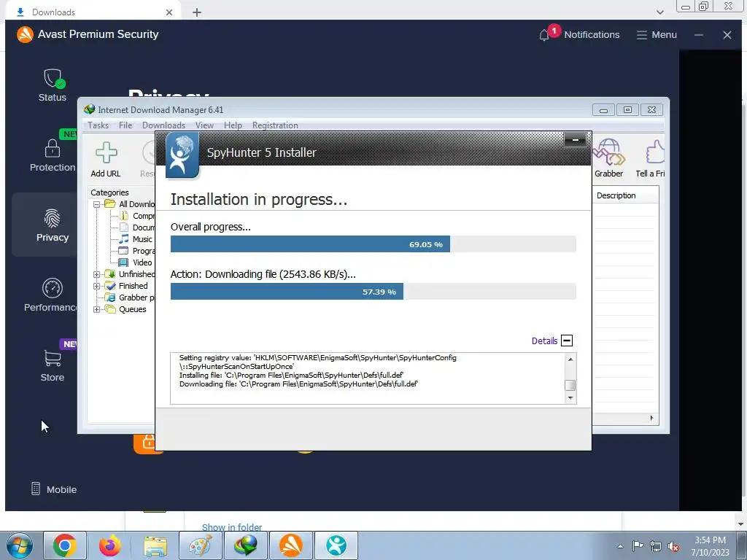The height and width of the screenshot is (560, 747).
Task: Open Chrome from the taskbar
Action: coord(65,545)
